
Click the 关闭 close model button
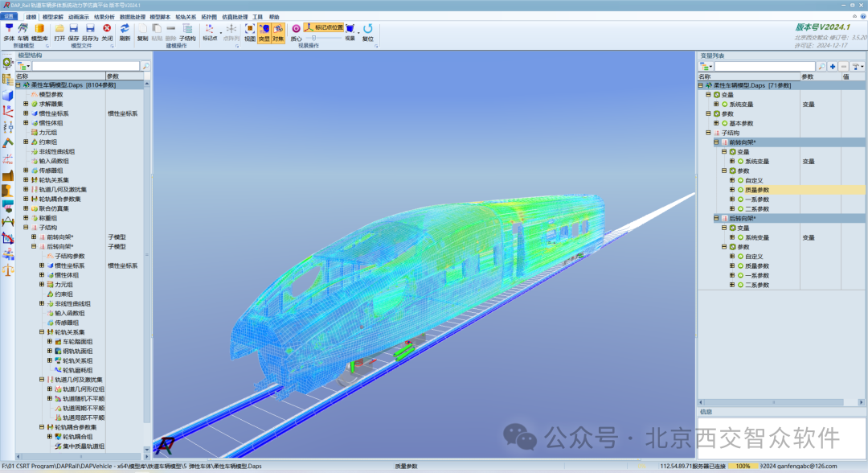[x=107, y=32]
